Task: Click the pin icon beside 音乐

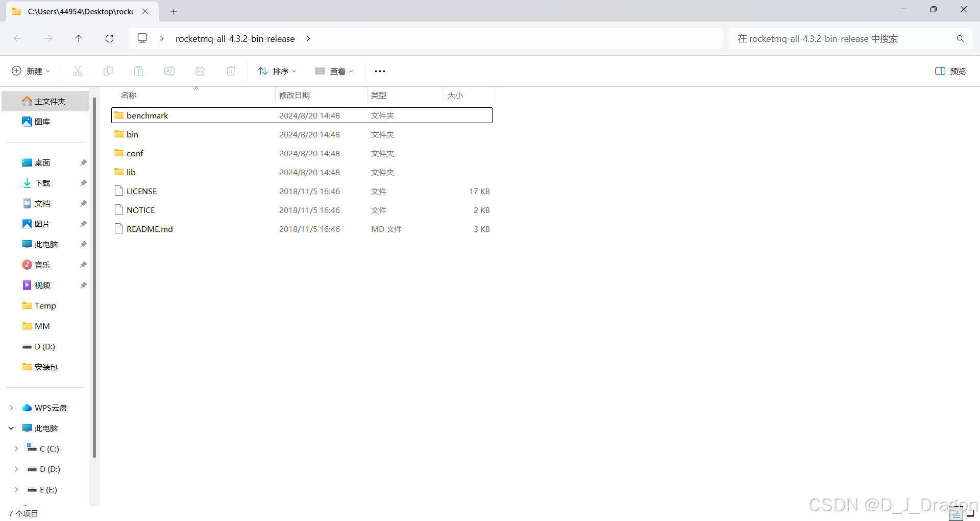Action: point(83,265)
